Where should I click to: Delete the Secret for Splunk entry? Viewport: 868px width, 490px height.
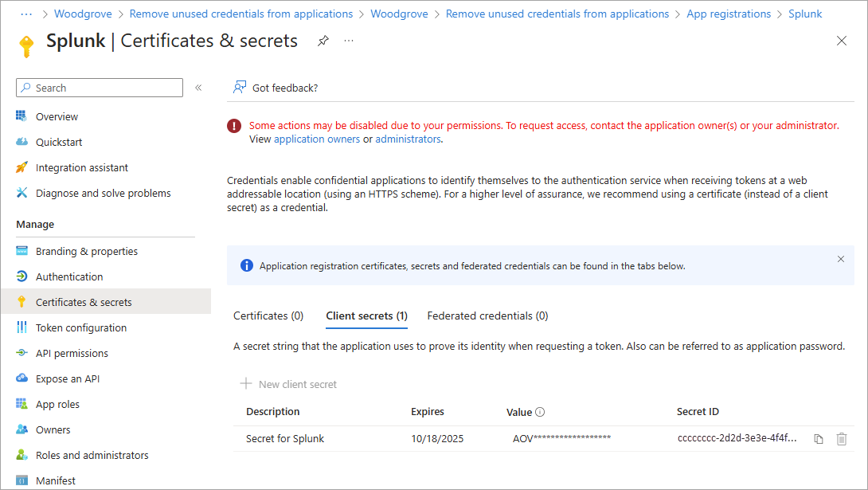[x=842, y=439]
